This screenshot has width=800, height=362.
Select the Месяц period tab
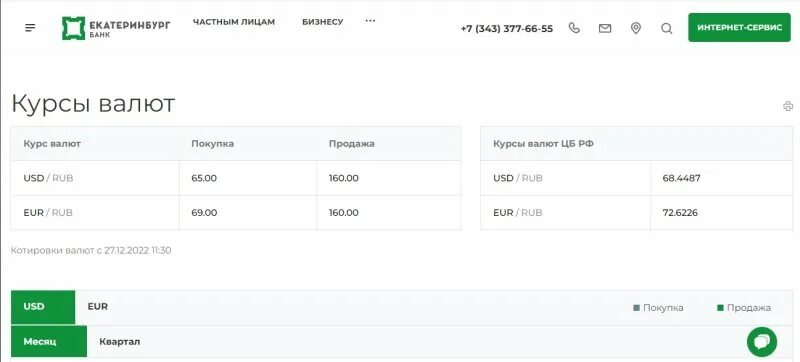pos(49,341)
